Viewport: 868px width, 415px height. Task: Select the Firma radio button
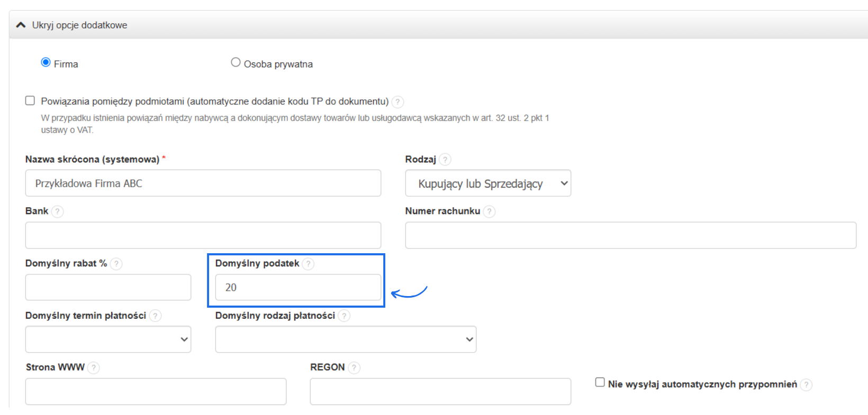pyautogui.click(x=46, y=62)
